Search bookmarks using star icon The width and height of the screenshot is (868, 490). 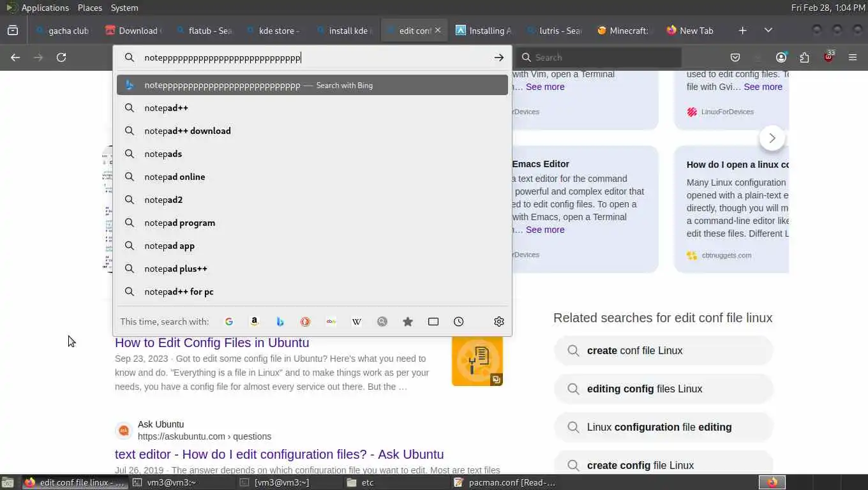coord(408,322)
